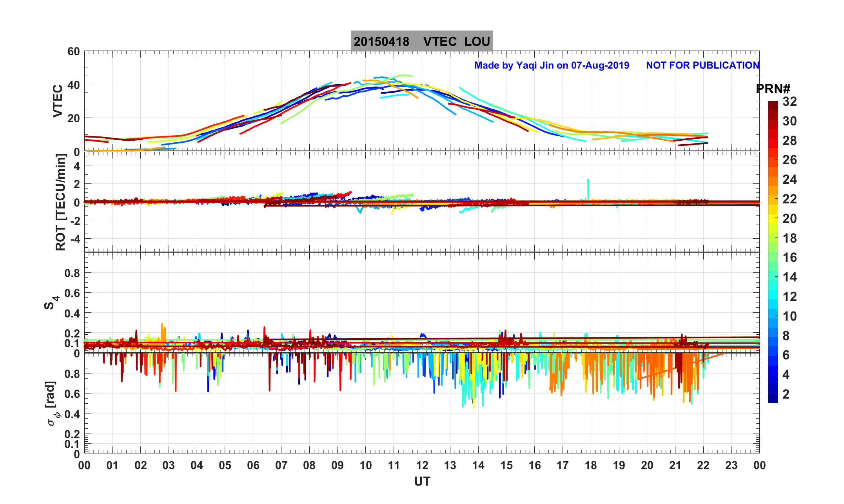Click the colorbar tick label 16

(790, 257)
